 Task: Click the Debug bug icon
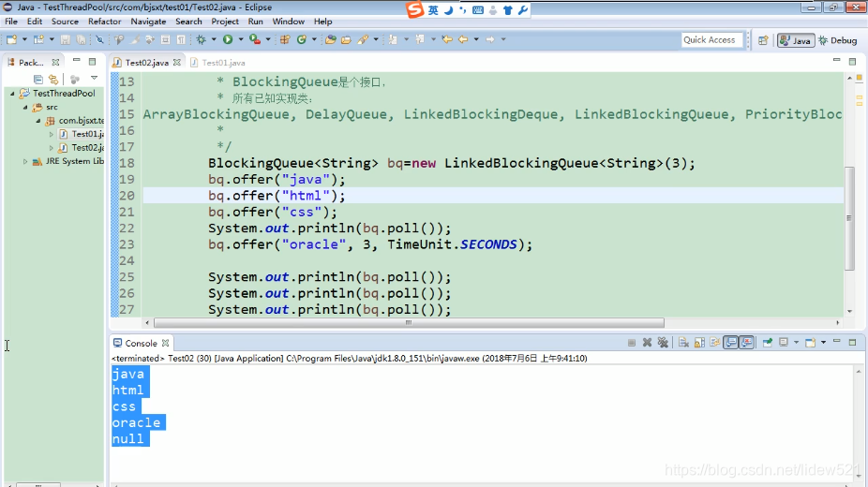click(x=201, y=39)
